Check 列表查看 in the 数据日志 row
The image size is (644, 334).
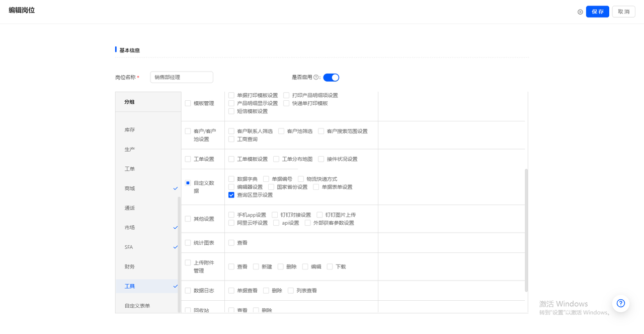(291, 291)
